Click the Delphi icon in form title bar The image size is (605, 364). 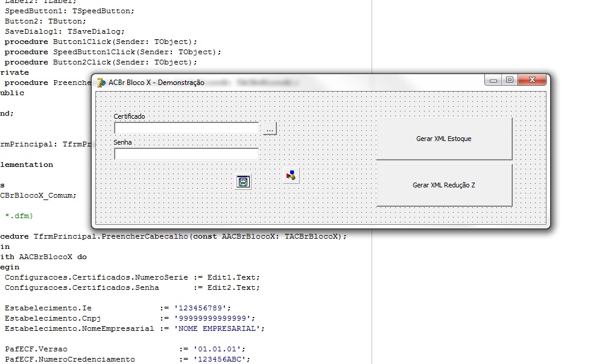[x=101, y=83]
